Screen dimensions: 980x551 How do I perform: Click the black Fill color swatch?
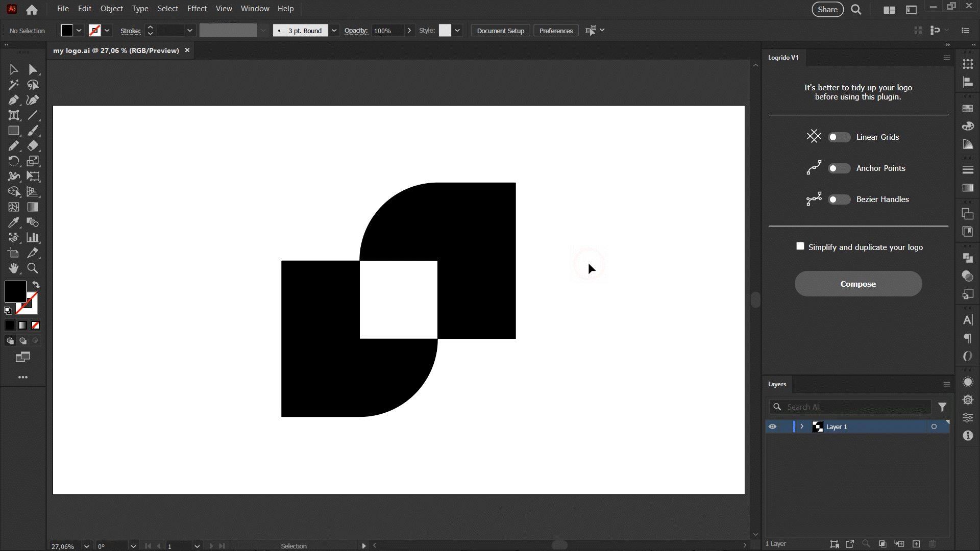tap(15, 291)
